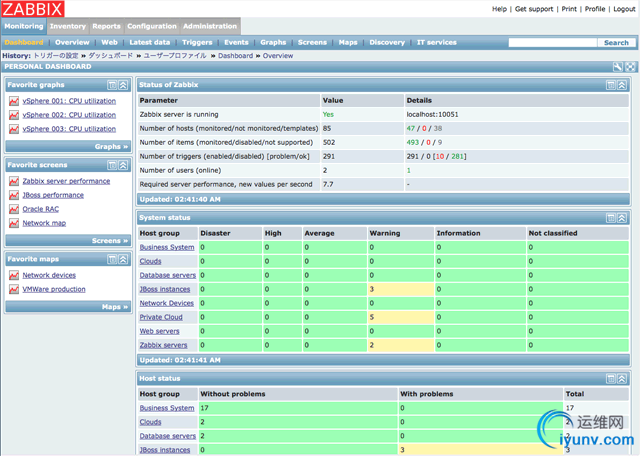640x456 pixels.
Task: Open the Favorite graphs widget menu icon
Action: pos(111,85)
